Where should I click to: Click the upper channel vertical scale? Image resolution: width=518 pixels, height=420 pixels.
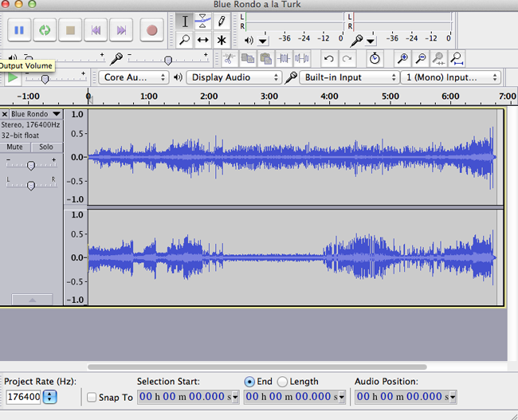(x=76, y=157)
